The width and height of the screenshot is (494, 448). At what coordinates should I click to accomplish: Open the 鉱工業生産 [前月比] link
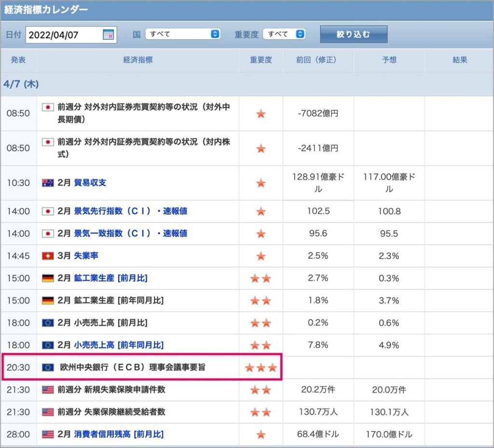[110, 278]
